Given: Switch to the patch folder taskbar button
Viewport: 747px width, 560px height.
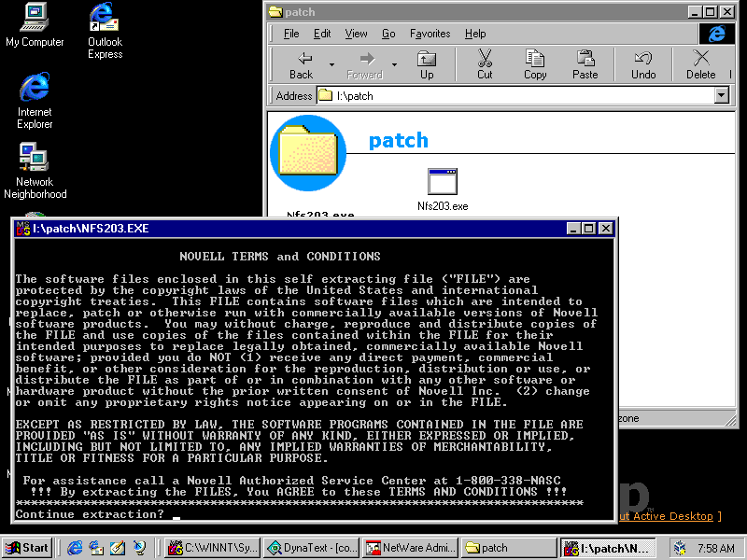Looking at the screenshot, I should coord(509,548).
